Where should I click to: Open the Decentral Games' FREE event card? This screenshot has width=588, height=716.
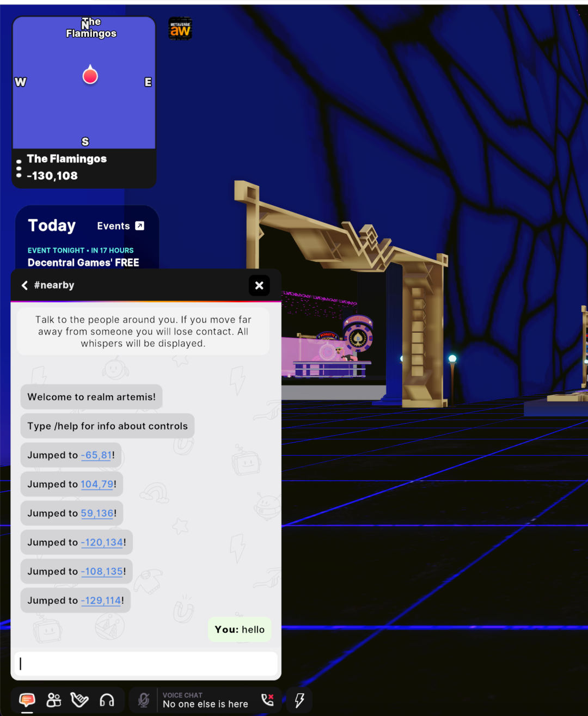(x=84, y=262)
